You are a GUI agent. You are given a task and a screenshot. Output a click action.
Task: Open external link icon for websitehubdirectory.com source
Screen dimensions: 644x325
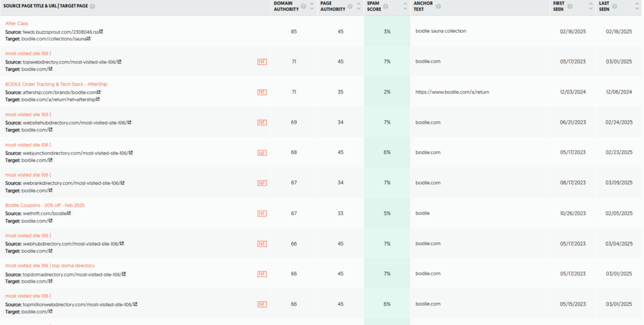130,123
